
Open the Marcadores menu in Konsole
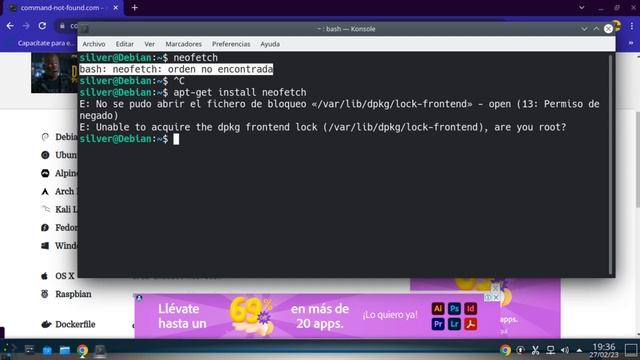click(x=183, y=44)
